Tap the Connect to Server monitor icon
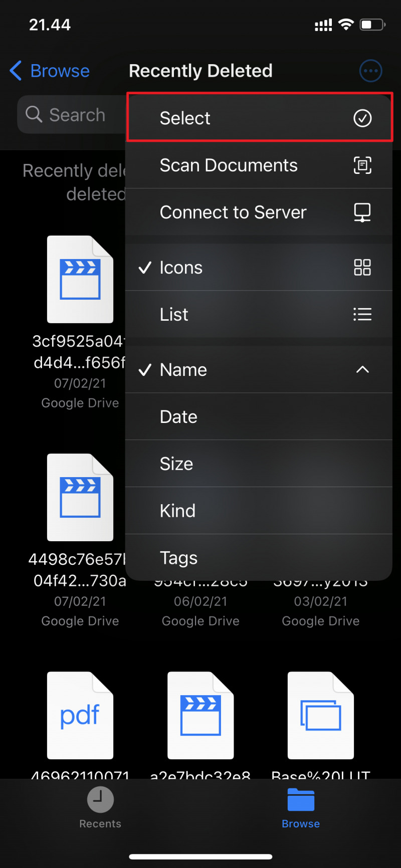The width and height of the screenshot is (401, 868). (x=362, y=212)
